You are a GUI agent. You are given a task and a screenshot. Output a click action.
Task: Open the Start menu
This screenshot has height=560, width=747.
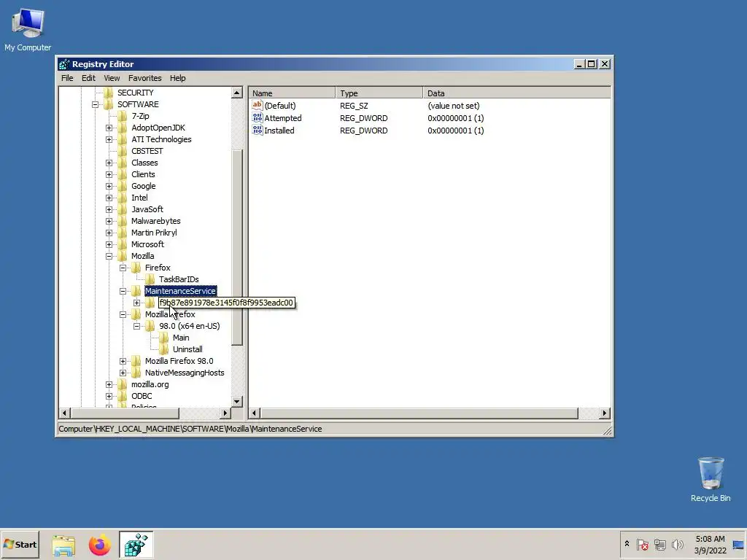(20, 544)
